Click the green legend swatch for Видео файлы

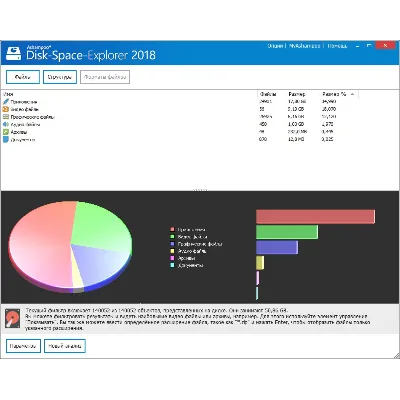[x=172, y=237]
